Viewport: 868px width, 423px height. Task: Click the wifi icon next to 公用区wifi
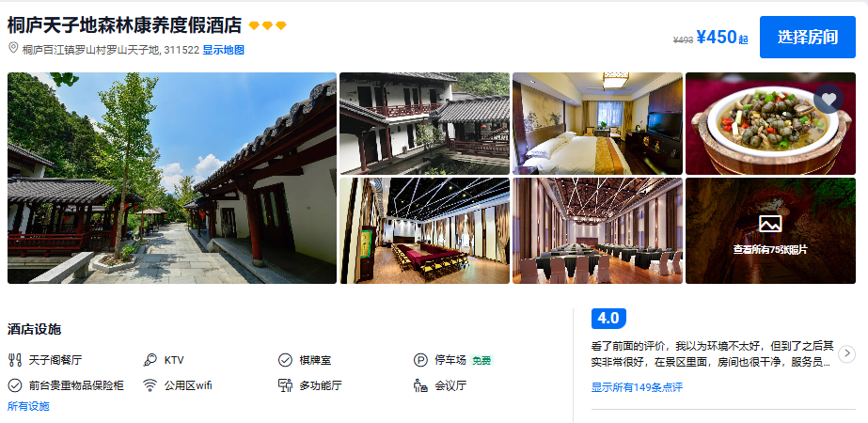(x=150, y=385)
